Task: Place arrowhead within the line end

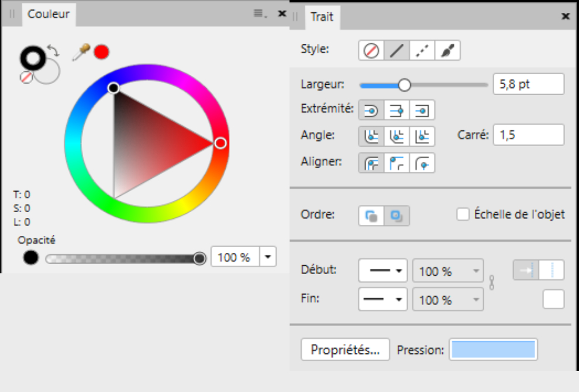Action: tap(526, 270)
